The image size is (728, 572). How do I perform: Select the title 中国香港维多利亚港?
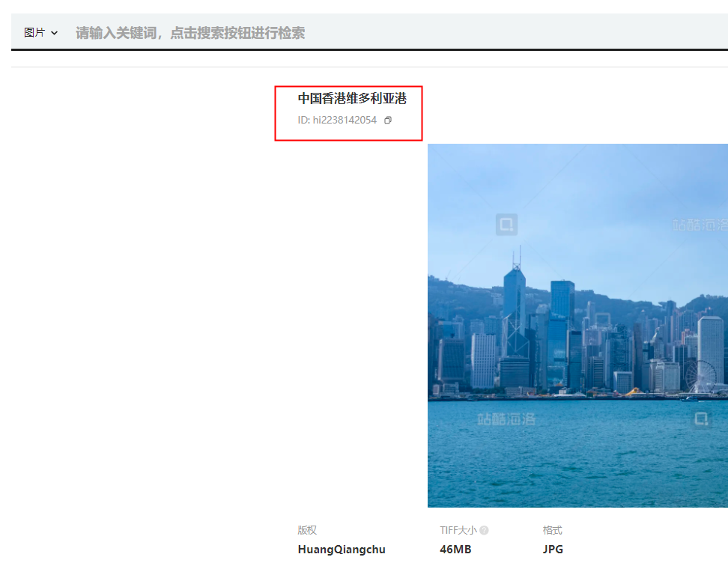click(352, 98)
